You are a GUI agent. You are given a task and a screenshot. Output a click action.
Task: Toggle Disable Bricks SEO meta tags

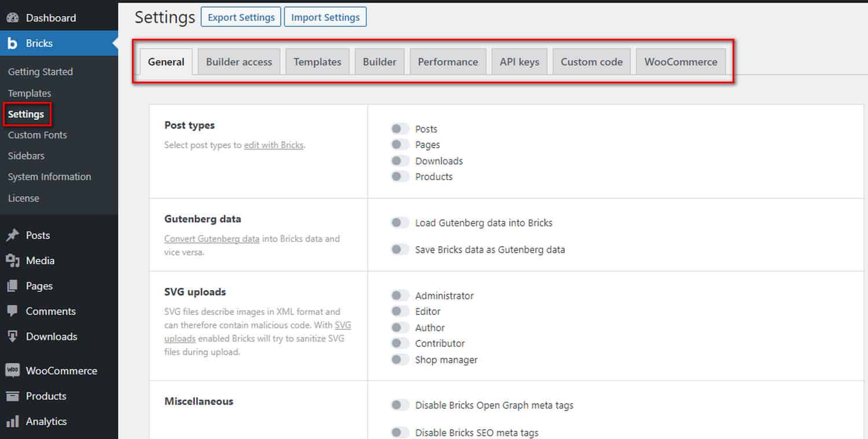pos(400,433)
